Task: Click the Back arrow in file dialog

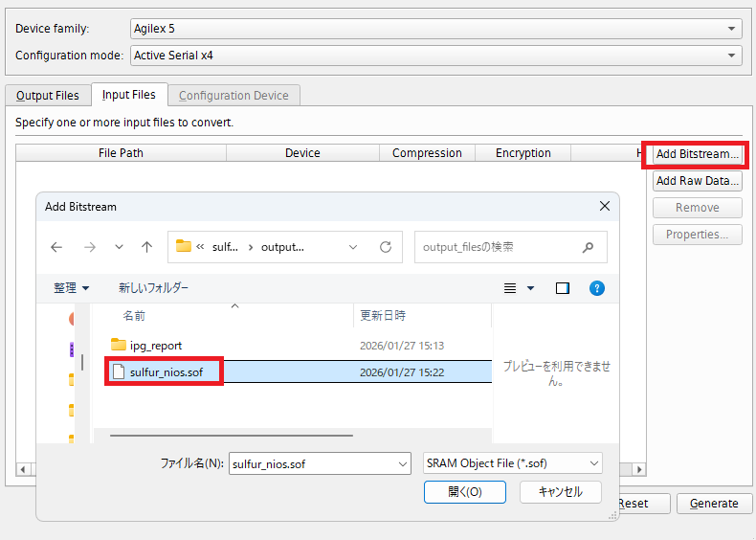Action: click(x=56, y=247)
